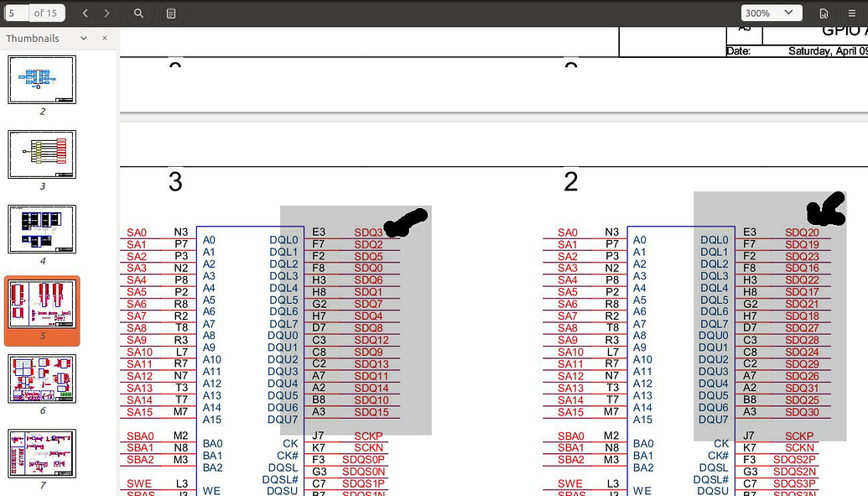
Task: Open the hamburger main menu
Action: pyautogui.click(x=850, y=13)
